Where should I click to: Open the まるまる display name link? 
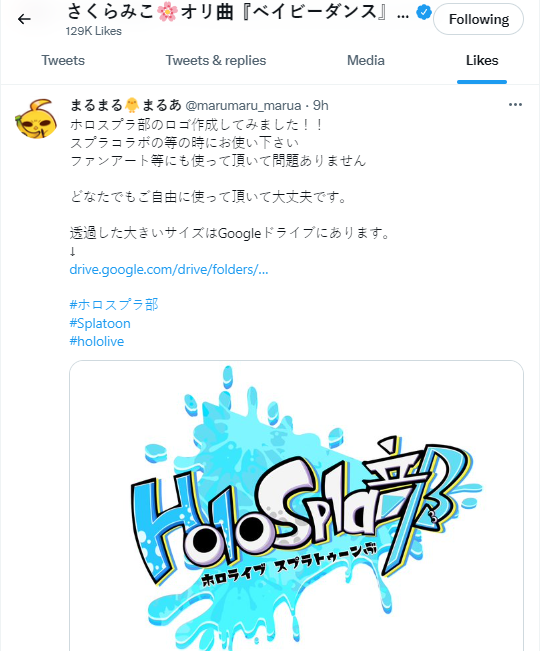(x=126, y=105)
